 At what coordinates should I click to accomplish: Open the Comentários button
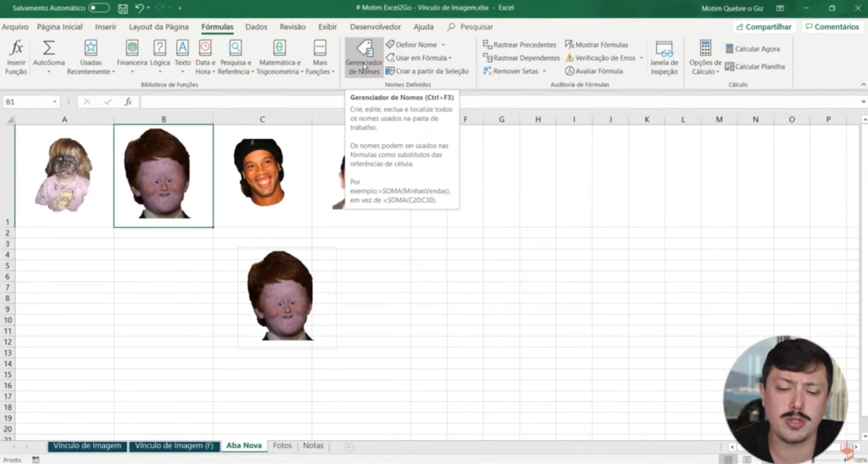click(x=832, y=26)
